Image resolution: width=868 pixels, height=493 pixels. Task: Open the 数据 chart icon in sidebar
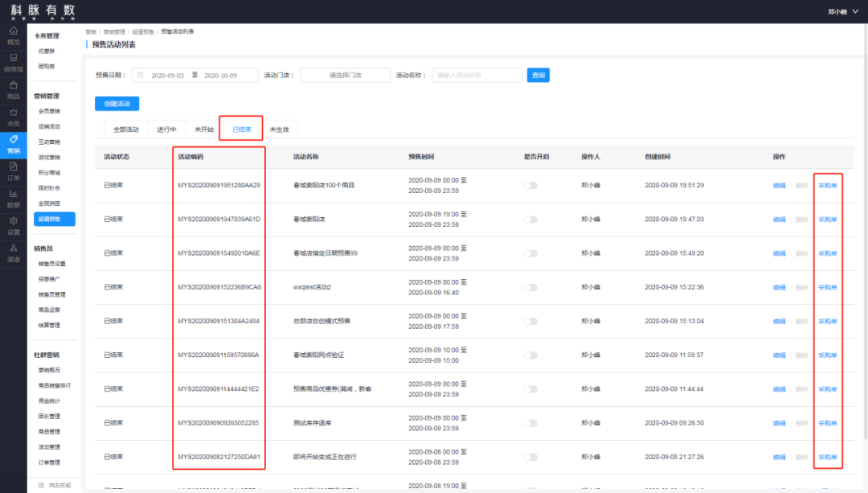14,194
